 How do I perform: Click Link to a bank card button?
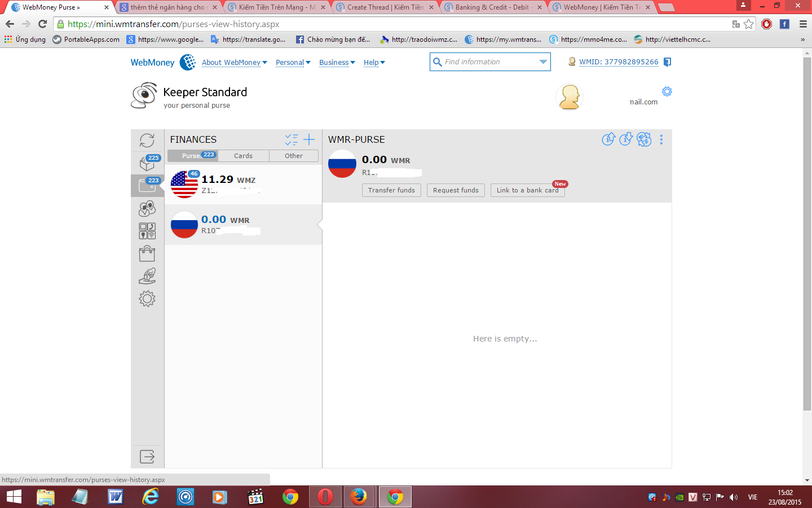click(x=528, y=190)
